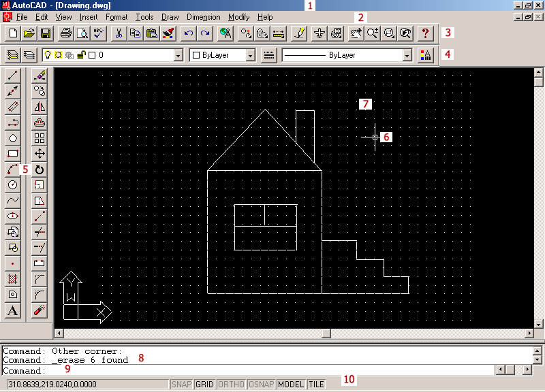
Task: Toggle layer 0 sun freeze/thaw icon
Action: tap(59, 55)
